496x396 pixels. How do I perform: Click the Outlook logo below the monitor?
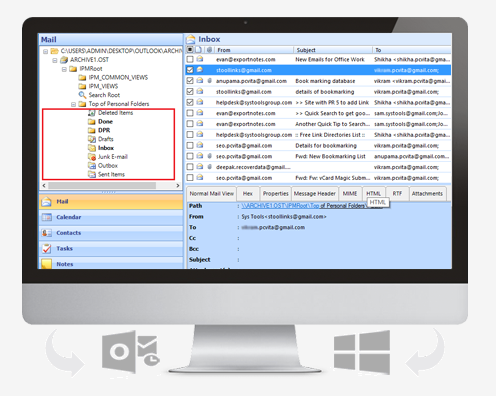click(131, 351)
